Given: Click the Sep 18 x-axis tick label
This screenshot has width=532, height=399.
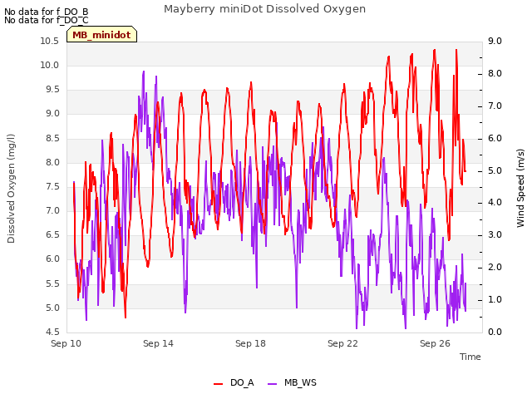Looking at the screenshot, I should coord(250,343).
